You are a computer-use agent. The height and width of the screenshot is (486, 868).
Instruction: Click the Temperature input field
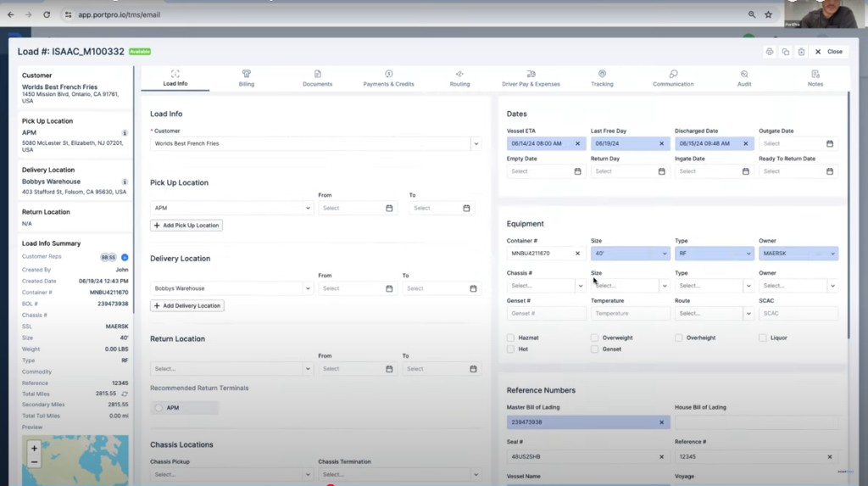pos(630,314)
